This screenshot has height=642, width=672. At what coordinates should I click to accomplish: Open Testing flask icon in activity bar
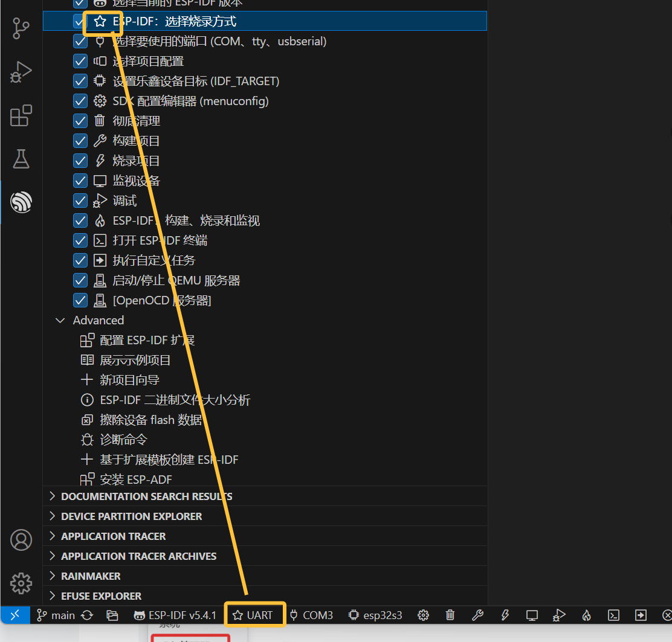pos(21,159)
